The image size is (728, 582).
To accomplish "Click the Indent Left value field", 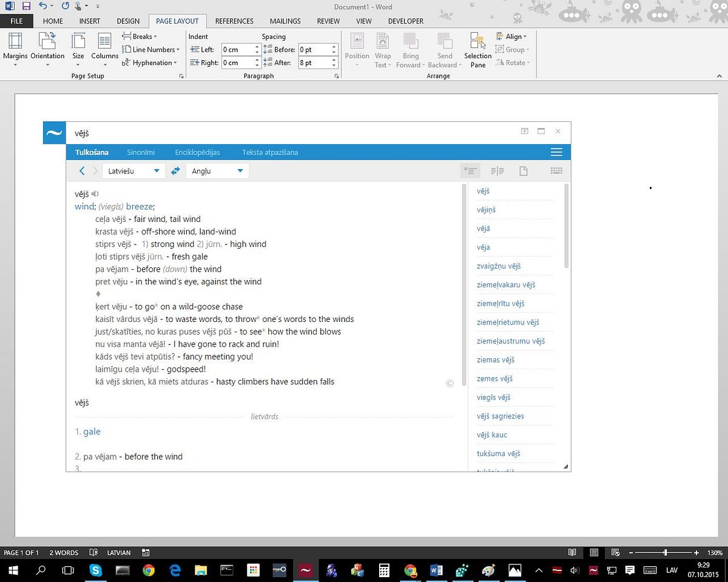I will 237,49.
